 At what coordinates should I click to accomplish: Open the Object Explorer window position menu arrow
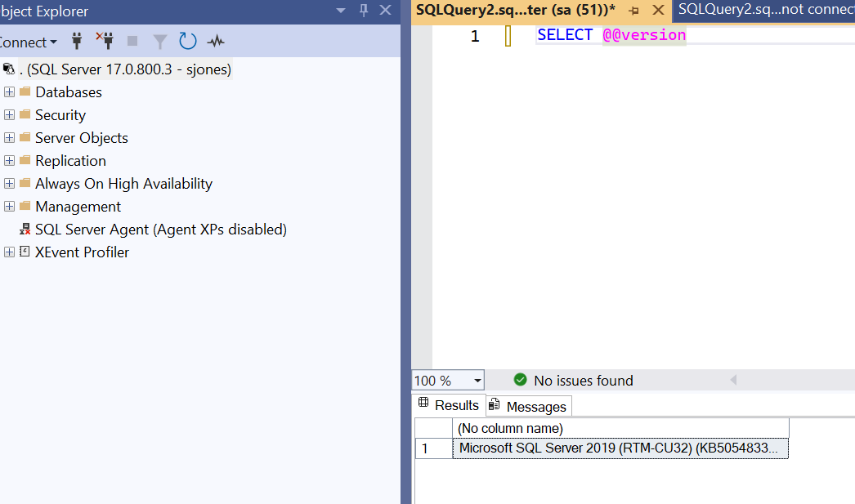click(x=342, y=11)
